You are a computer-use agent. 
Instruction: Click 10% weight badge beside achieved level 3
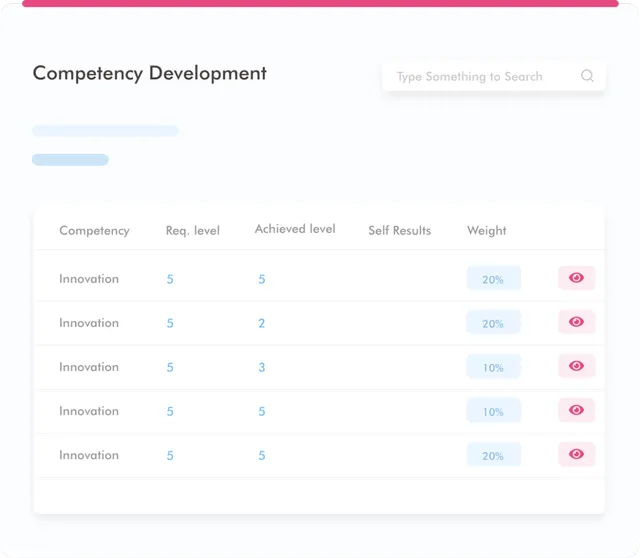[x=493, y=367]
